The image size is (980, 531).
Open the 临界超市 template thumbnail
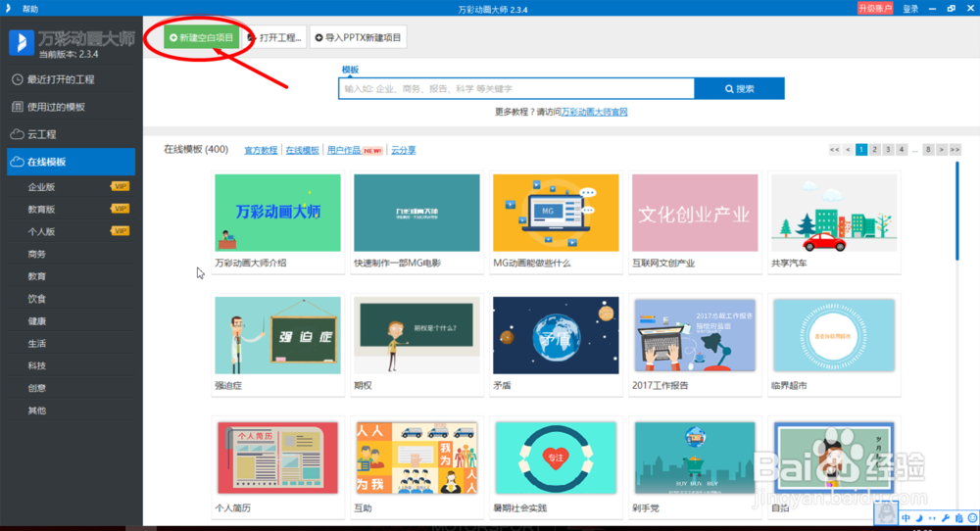click(834, 335)
